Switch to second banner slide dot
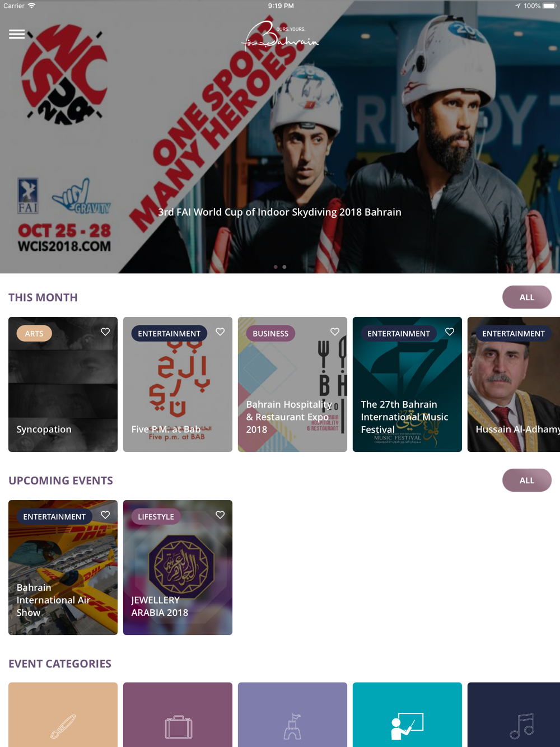Screen dimensions: 560x747 pos(284,267)
